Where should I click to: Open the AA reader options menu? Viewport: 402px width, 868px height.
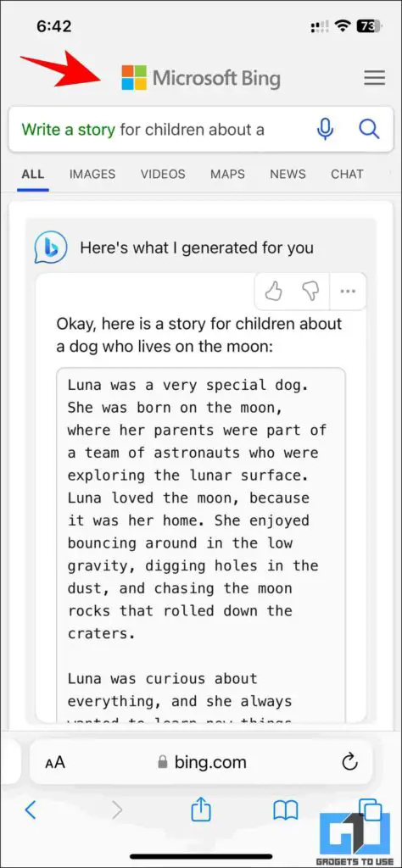55,762
